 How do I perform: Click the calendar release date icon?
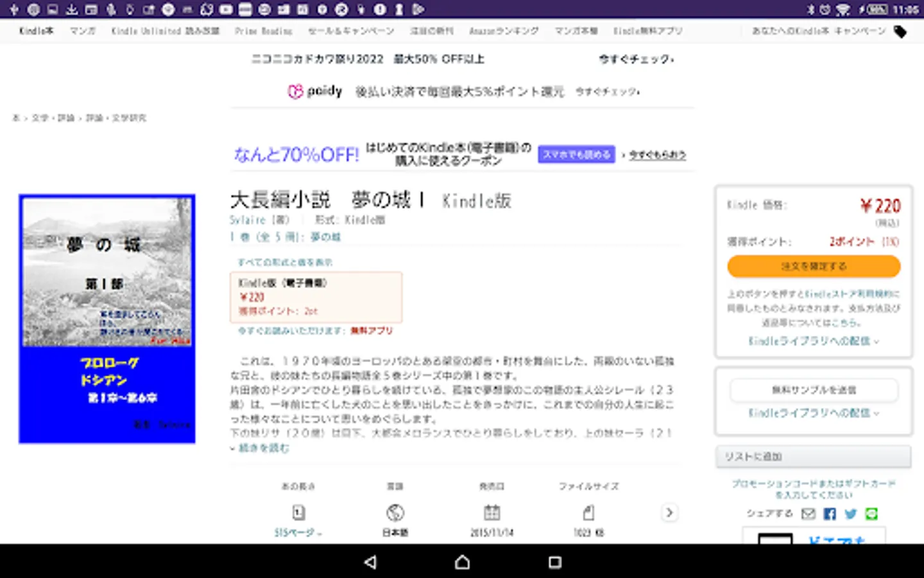pos(492,512)
